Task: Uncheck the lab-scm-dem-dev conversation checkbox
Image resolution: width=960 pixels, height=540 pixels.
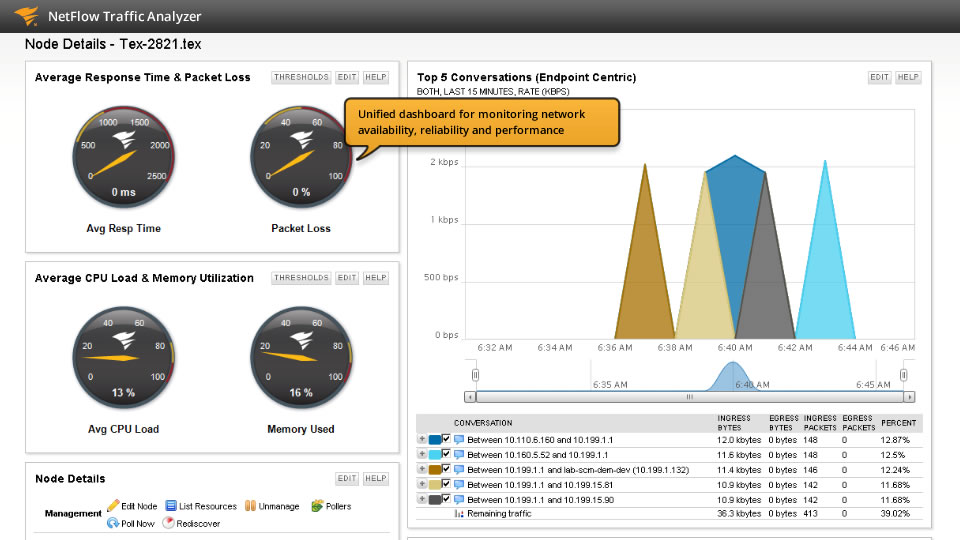Action: (446, 469)
